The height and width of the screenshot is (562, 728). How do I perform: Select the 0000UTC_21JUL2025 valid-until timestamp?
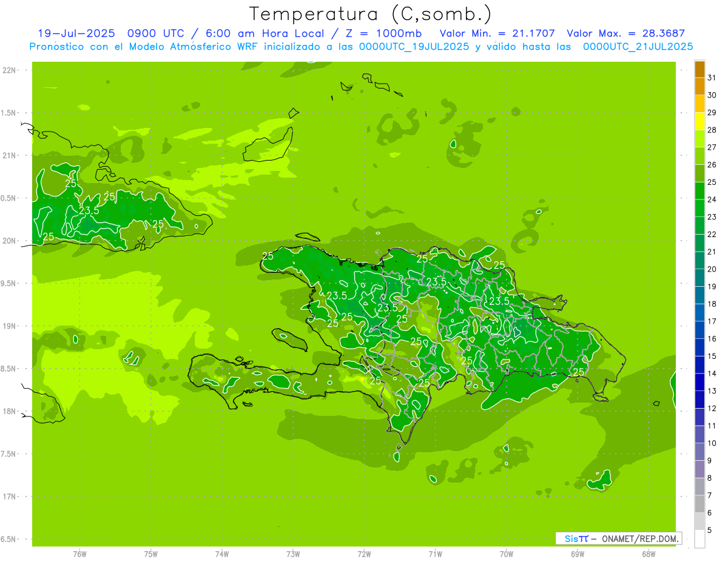coord(638,47)
